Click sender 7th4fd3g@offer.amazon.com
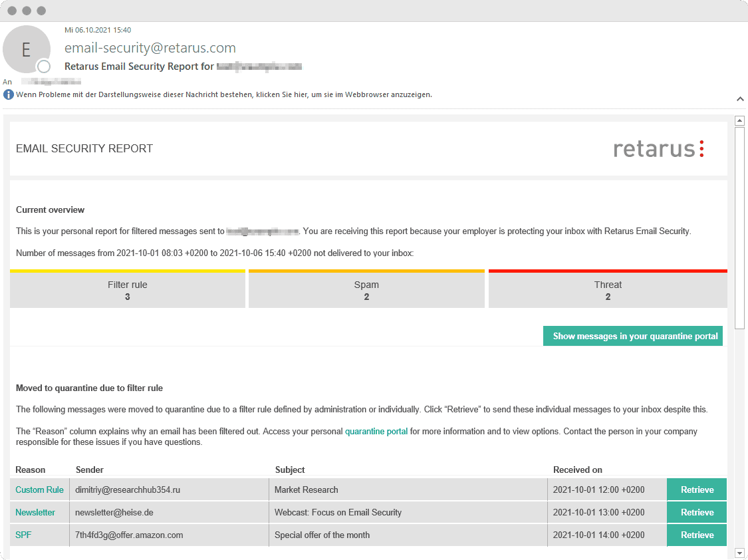Screen dimensions: 748x560 129,535
